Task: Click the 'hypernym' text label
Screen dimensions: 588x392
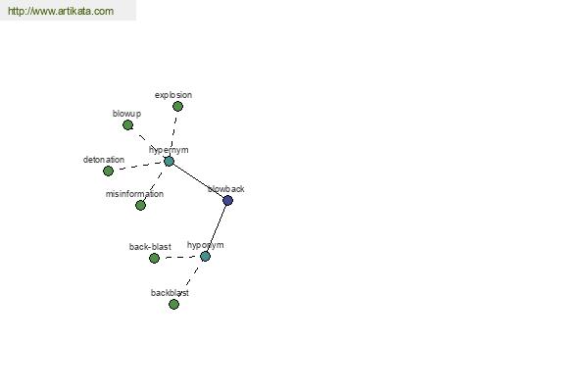Action: point(169,150)
